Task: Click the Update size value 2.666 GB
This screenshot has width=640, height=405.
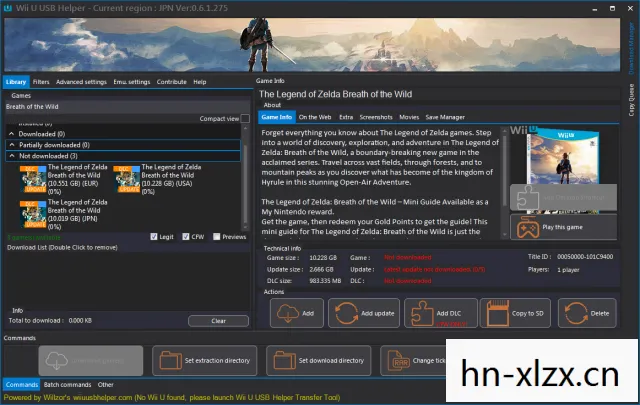Action: click(x=321, y=269)
